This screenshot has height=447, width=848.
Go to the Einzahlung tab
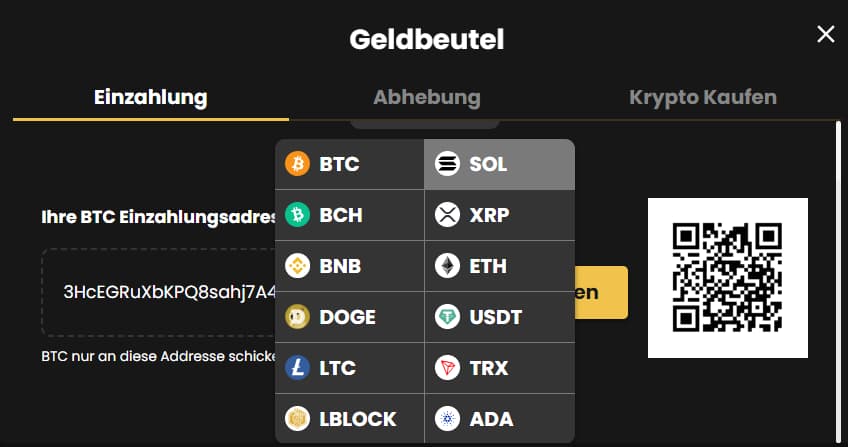[150, 98]
